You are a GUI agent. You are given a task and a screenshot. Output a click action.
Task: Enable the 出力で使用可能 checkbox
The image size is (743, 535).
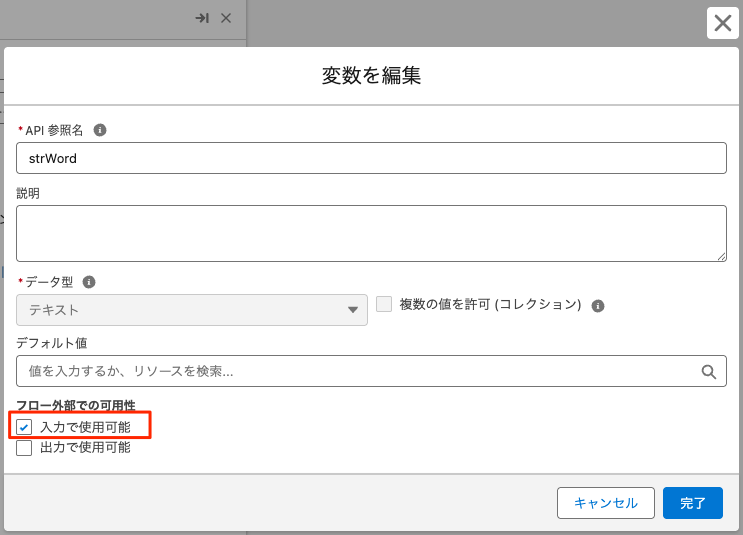(x=25, y=448)
